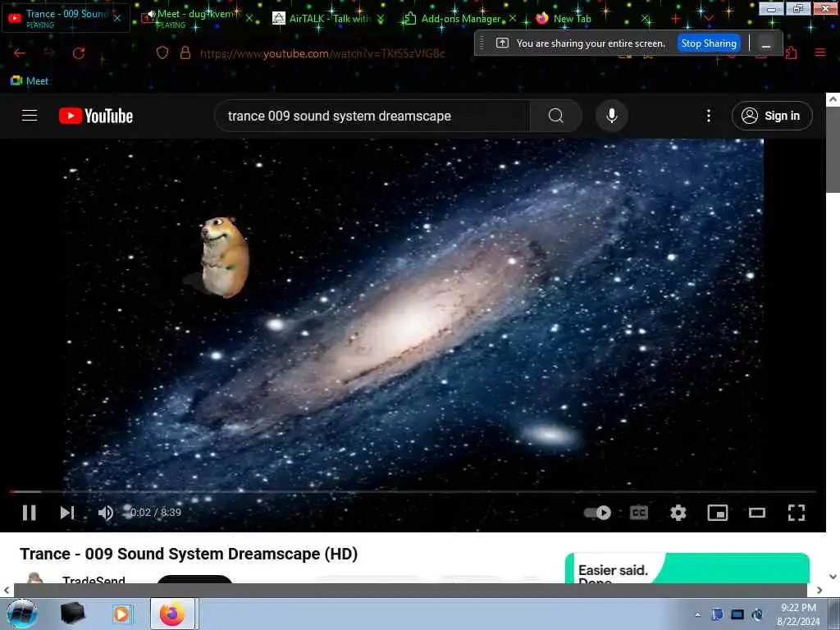
Task: Go back with browser back arrow
Action: [20, 53]
